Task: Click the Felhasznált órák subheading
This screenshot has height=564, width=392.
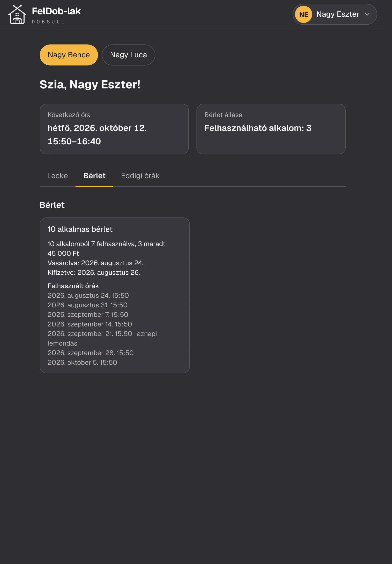Action: [73, 286]
